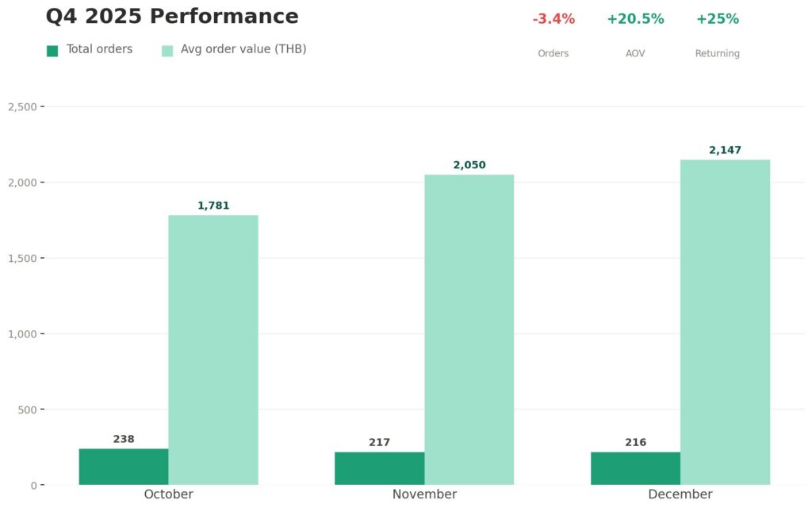
Task: Click the December axis label
Action: pyautogui.click(x=680, y=494)
